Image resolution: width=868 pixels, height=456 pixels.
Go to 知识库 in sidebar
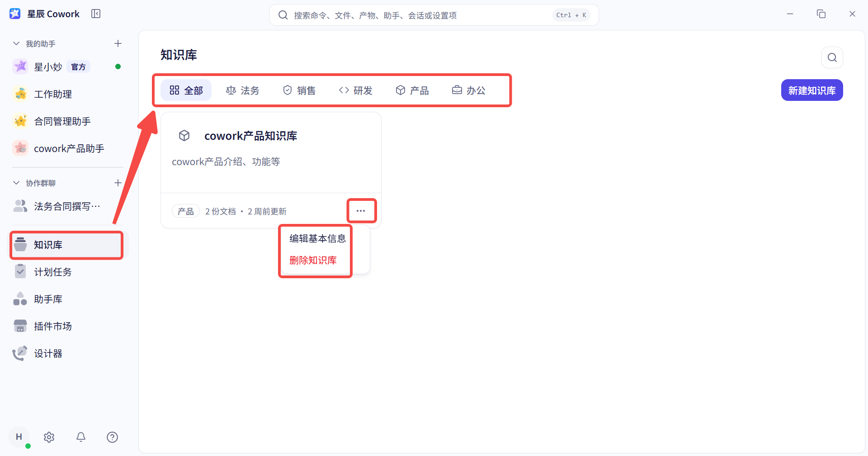coord(67,245)
